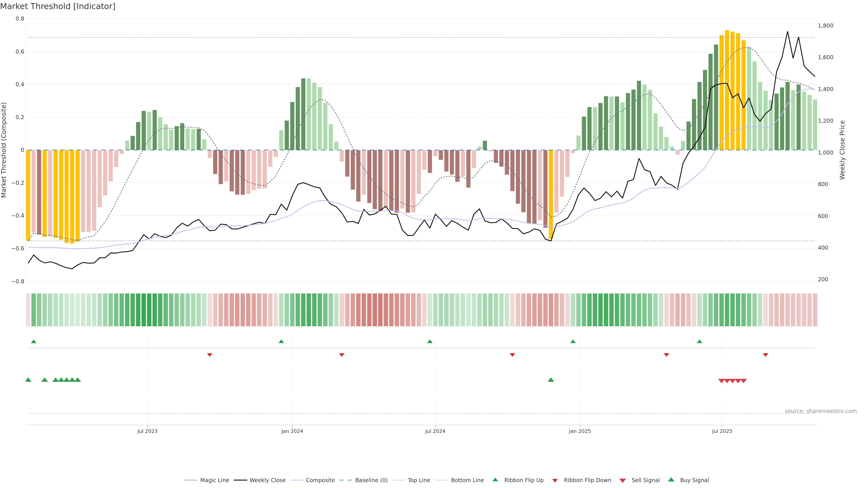Toggle the Top Line legend entry

pyautogui.click(x=419, y=480)
